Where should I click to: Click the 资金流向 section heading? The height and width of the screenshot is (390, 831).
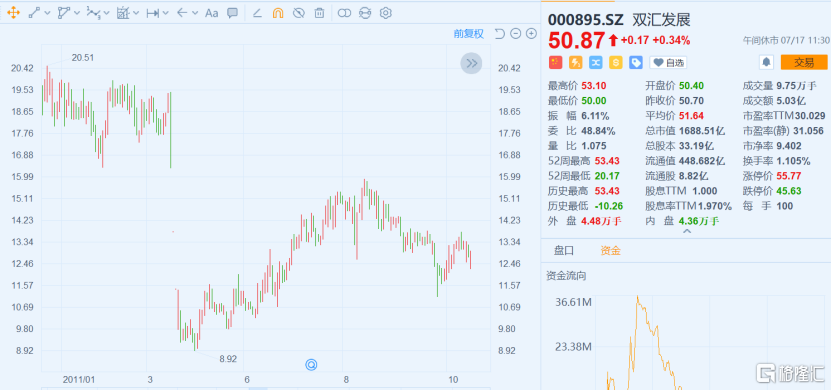point(566,276)
